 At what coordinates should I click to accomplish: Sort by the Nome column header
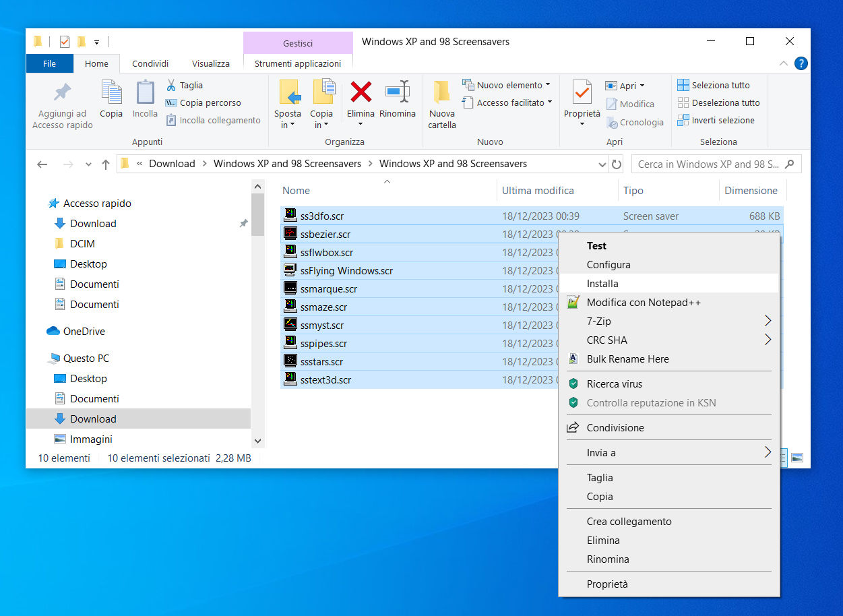[x=387, y=191]
